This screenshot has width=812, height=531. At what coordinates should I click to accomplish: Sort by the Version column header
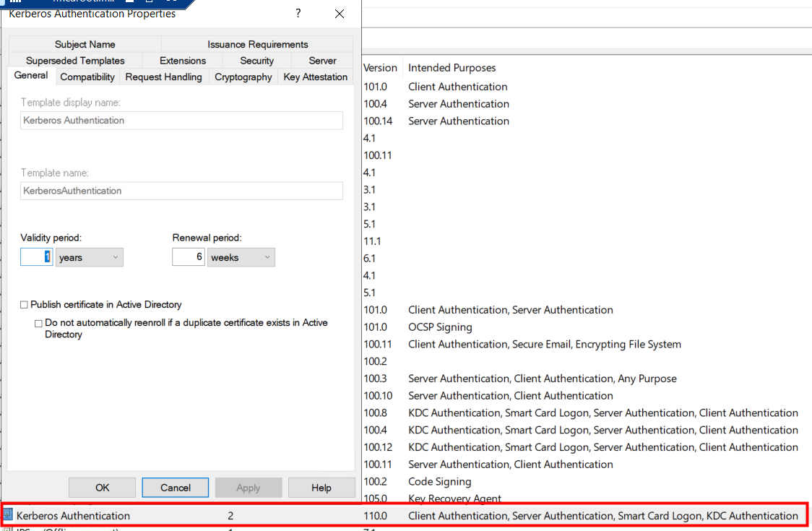[x=380, y=67]
